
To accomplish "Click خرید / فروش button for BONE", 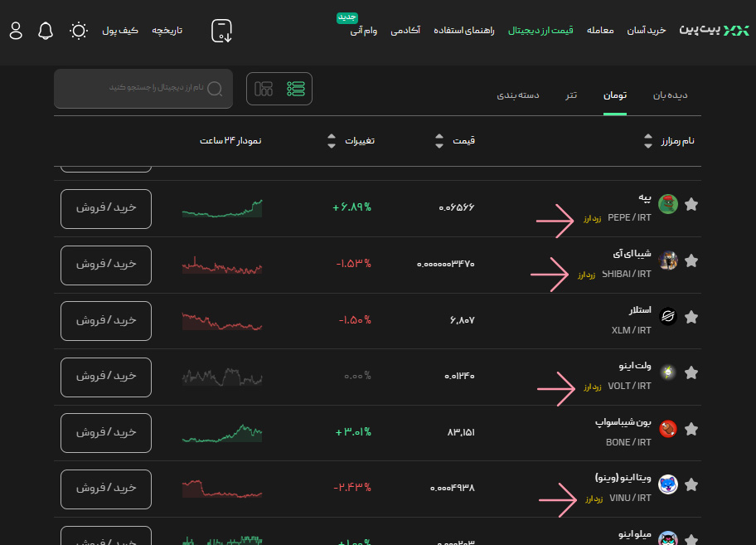I will (x=106, y=433).
